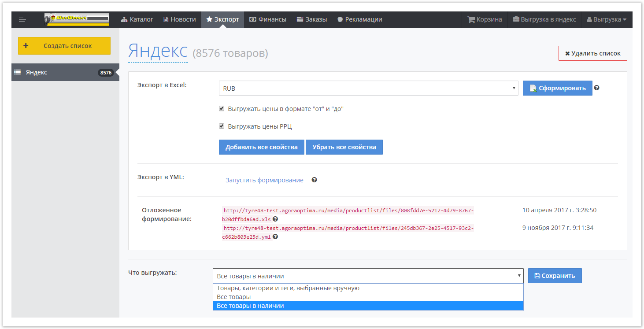Click the ШинШиныч store logo
Viewport: 644px width, 329px height.
[x=77, y=19]
